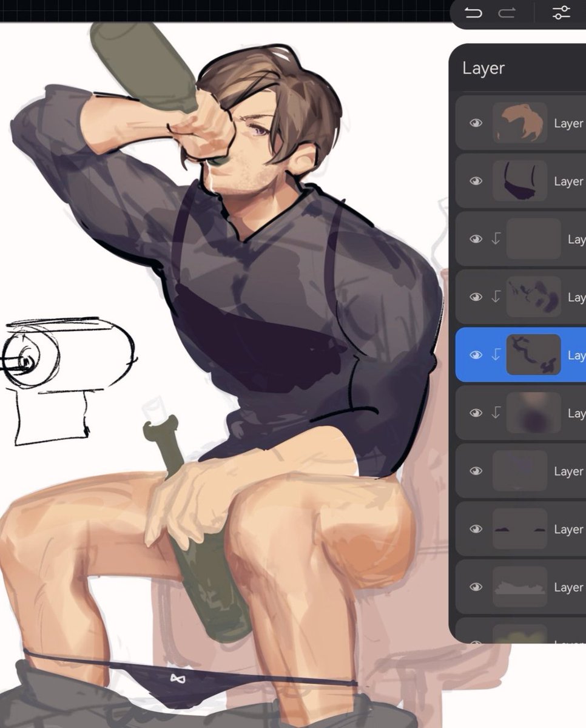Tap the squiggly lines thumbnail of selected layer
Screen dimensions: 586x728
pyautogui.click(x=534, y=355)
